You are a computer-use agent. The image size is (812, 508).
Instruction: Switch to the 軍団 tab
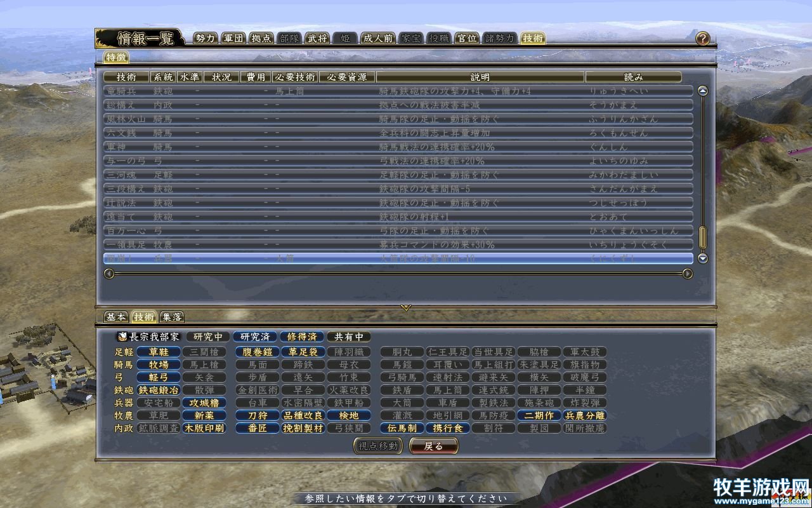(x=233, y=38)
